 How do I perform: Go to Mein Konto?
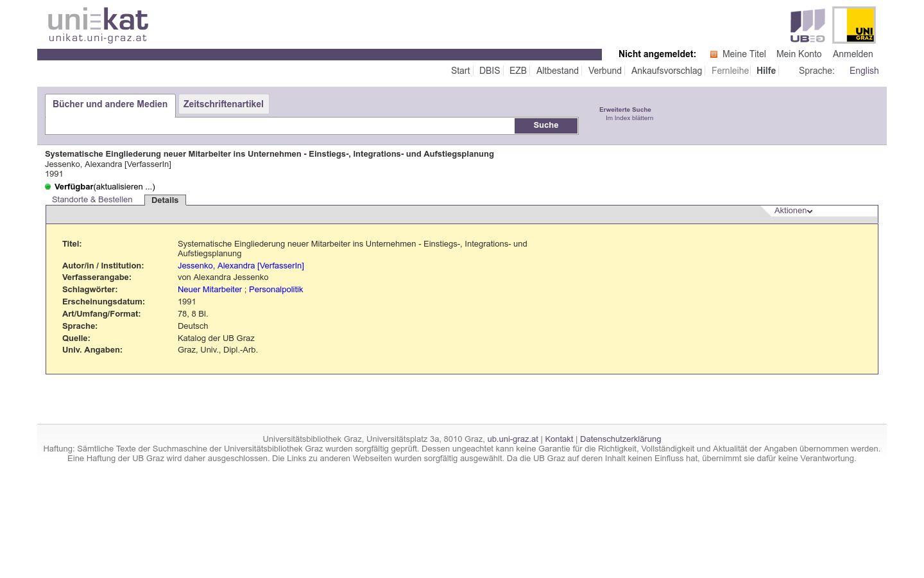tap(799, 54)
